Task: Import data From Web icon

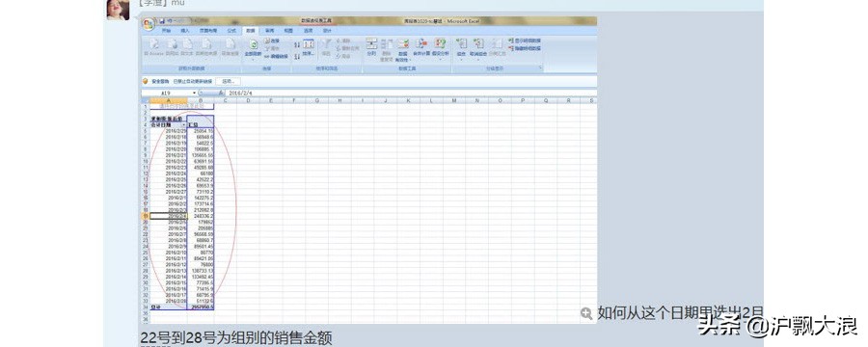Action: point(173,44)
